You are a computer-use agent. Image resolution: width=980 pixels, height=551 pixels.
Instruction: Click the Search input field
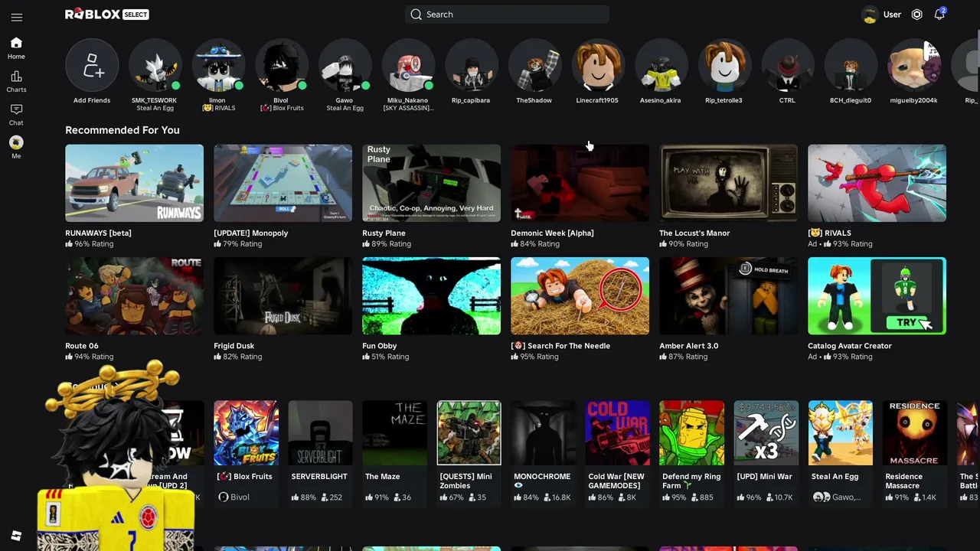(x=507, y=15)
